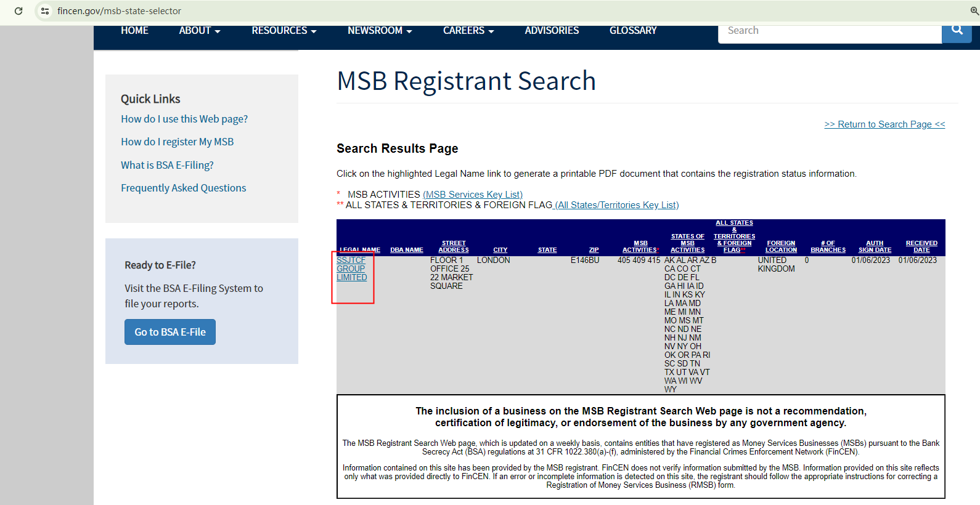This screenshot has height=505, width=980.
Task: Click the 'Search Results Page' heading
Action: point(398,148)
